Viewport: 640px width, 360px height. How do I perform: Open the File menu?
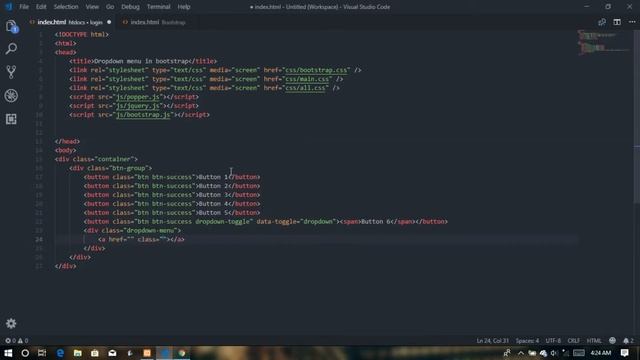pyautogui.click(x=24, y=7)
